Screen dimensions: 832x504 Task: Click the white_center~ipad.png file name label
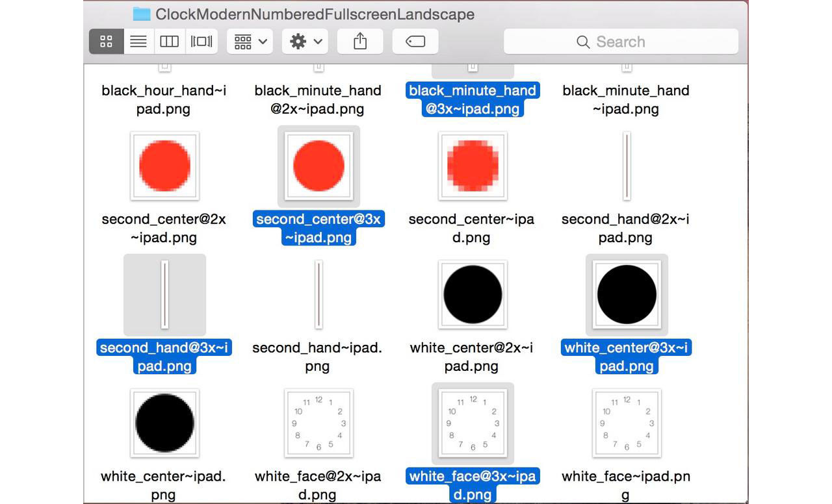(163, 485)
